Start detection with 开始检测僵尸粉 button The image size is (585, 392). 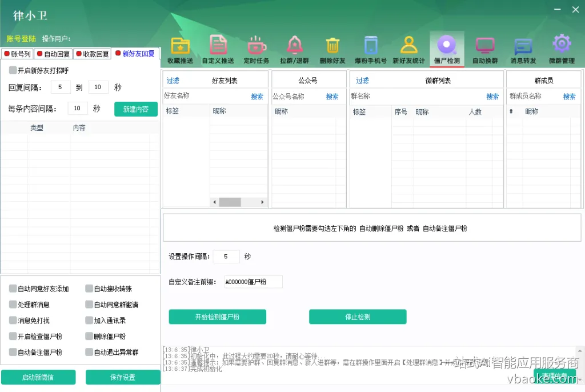[217, 317]
